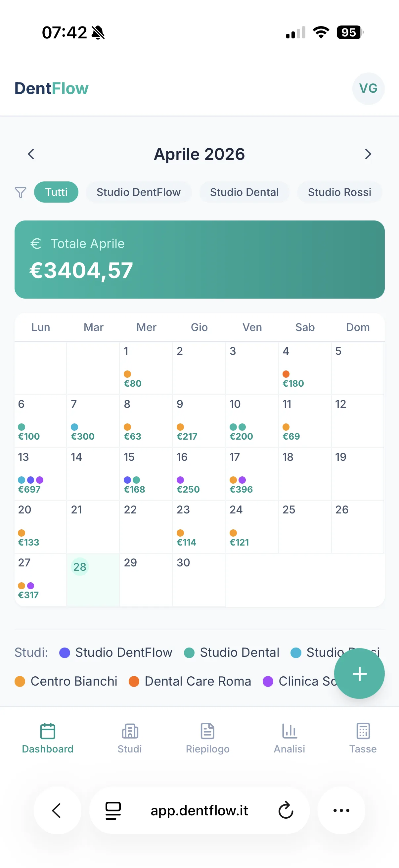Screen dimensions: 399x868
Task: Toggle the Studio Dental filter chip
Action: tap(244, 192)
